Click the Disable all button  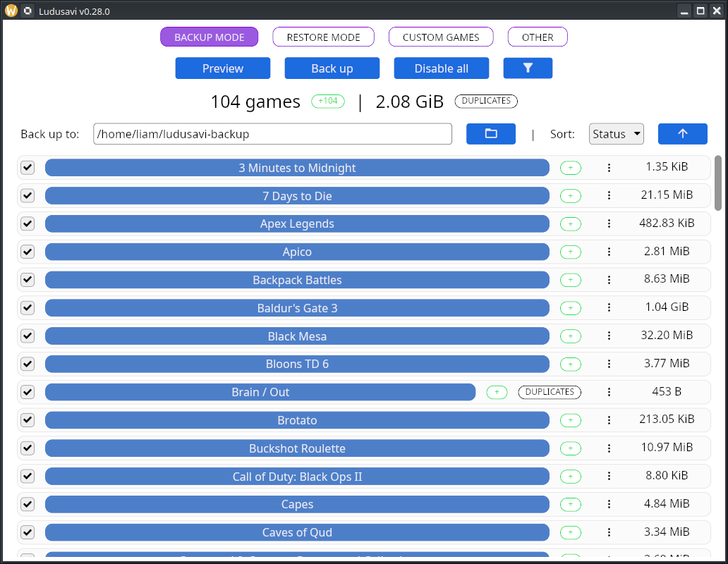point(441,68)
